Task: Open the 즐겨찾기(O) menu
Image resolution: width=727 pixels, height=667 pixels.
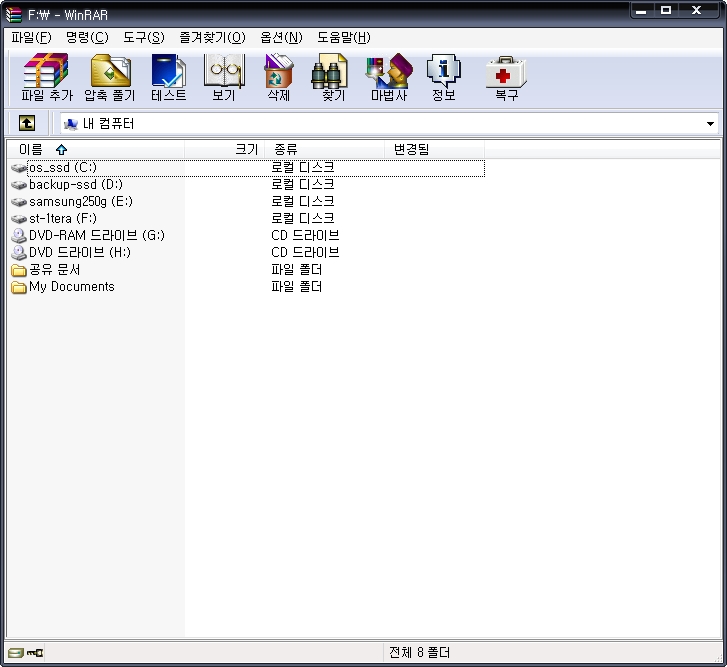Action: pyautogui.click(x=212, y=37)
